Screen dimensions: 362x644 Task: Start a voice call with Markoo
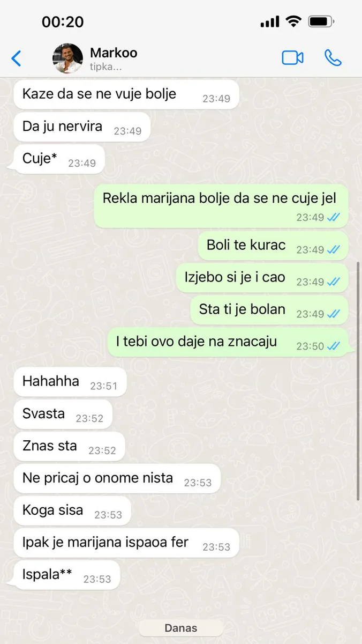tap(333, 58)
